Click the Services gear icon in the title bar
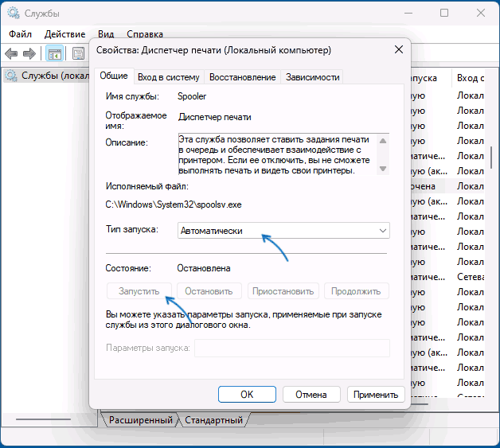This screenshot has height=448, width=500. pyautogui.click(x=14, y=13)
